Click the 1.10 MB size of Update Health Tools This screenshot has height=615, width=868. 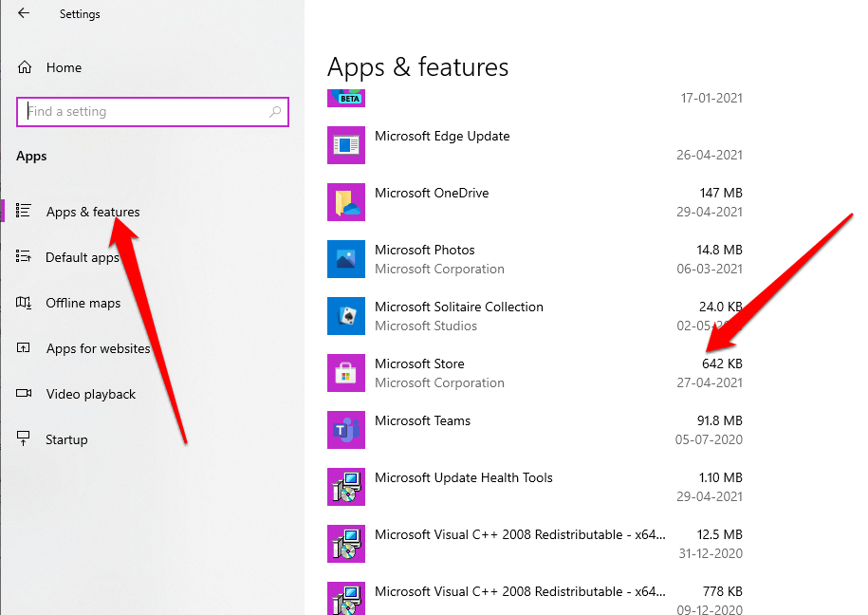coord(721,477)
